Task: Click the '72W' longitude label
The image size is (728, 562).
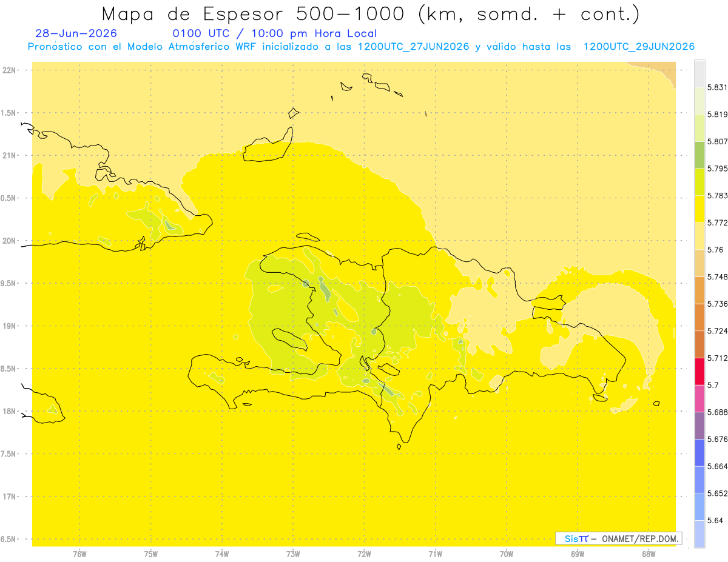Action: point(364,554)
